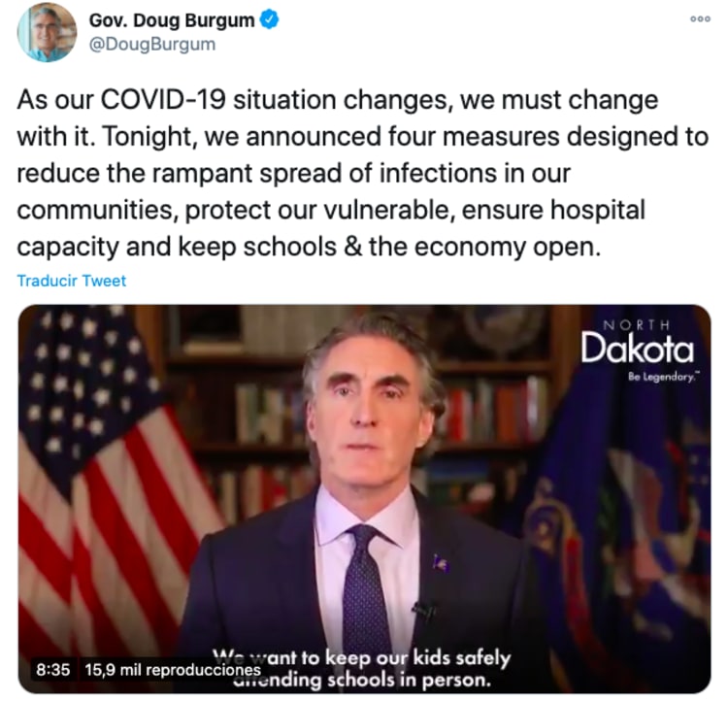Click the Traducir Tweet link
The width and height of the screenshot is (728, 701).
(72, 281)
